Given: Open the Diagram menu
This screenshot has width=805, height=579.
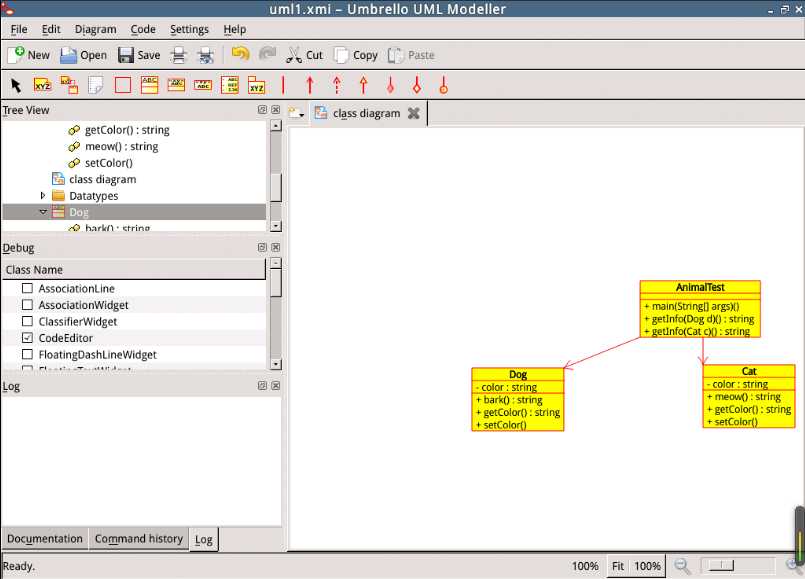Looking at the screenshot, I should [x=95, y=29].
